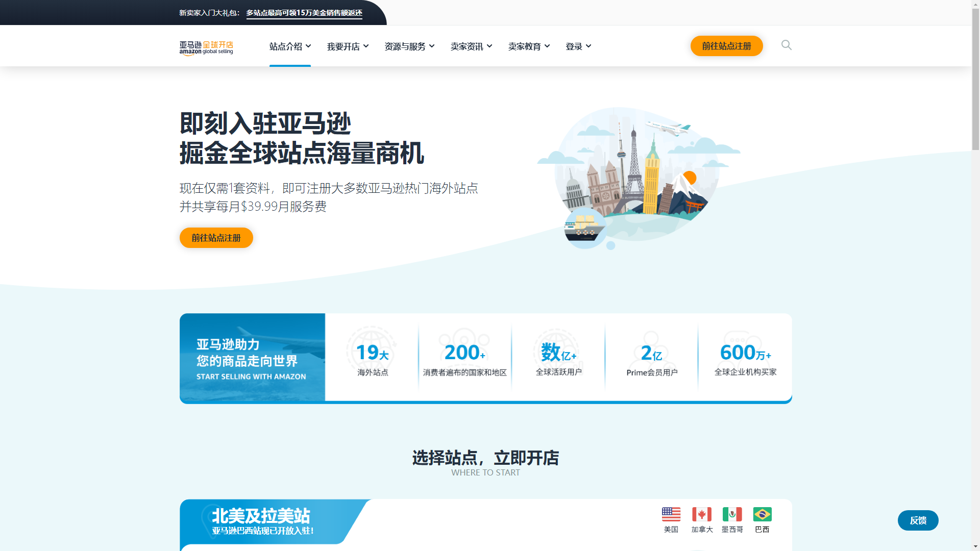Select the United States flag icon

[671, 514]
